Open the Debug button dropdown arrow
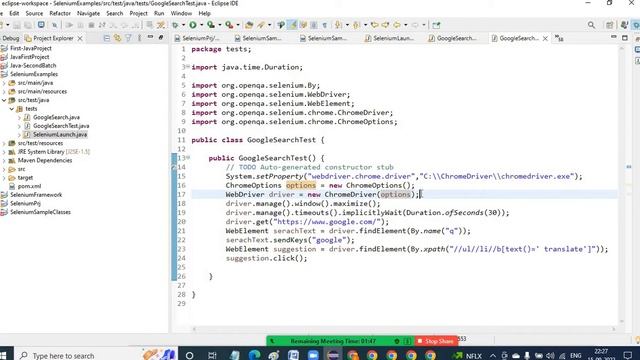The width and height of the screenshot is (640, 360). (x=183, y=25)
